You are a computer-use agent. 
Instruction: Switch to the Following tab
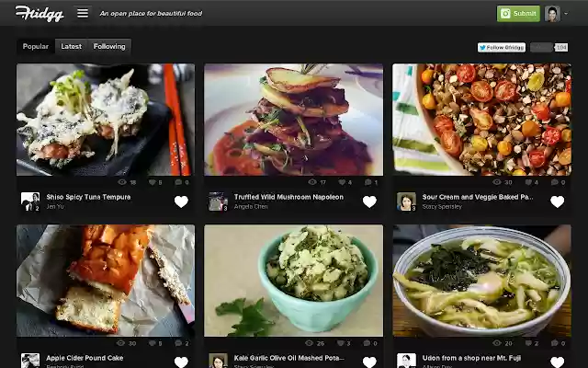tap(109, 46)
